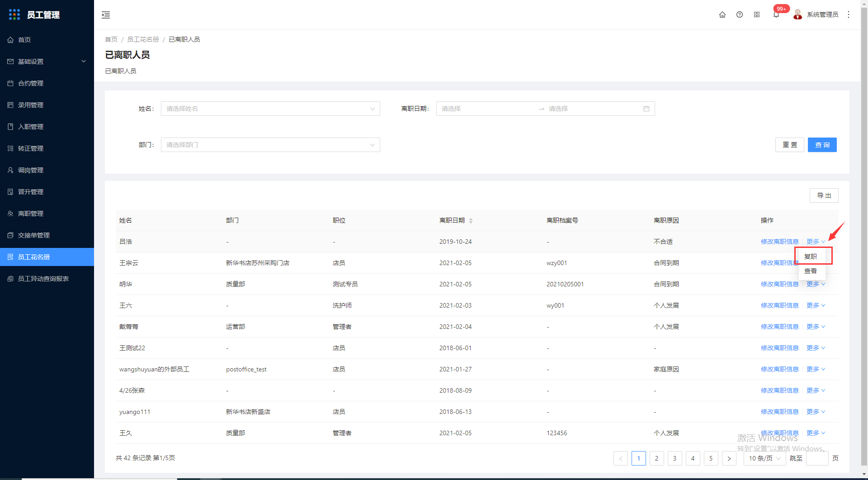
Task: Click the 离职管理 sidebar icon
Action: coord(10,214)
